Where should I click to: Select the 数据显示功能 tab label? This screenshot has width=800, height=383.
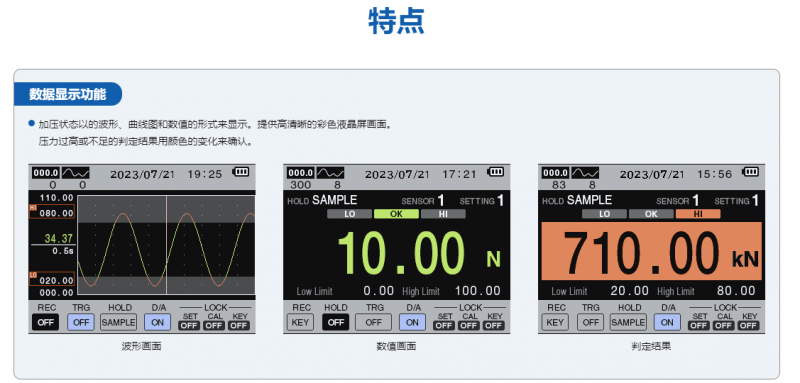click(68, 94)
